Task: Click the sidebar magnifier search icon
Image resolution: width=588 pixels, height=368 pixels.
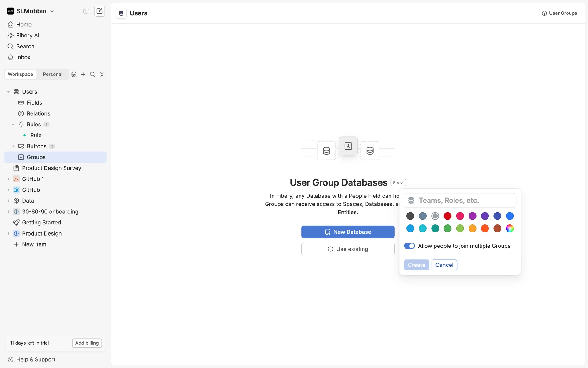Action: (92, 75)
